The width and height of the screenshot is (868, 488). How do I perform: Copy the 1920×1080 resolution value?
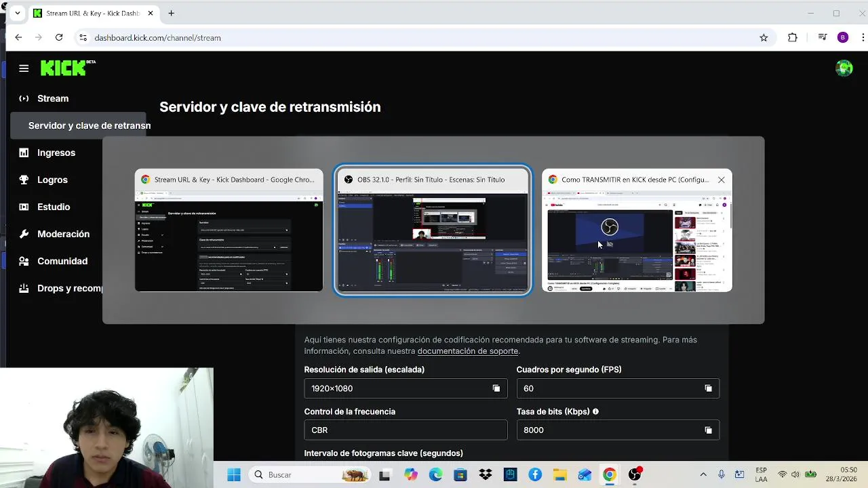(x=496, y=388)
